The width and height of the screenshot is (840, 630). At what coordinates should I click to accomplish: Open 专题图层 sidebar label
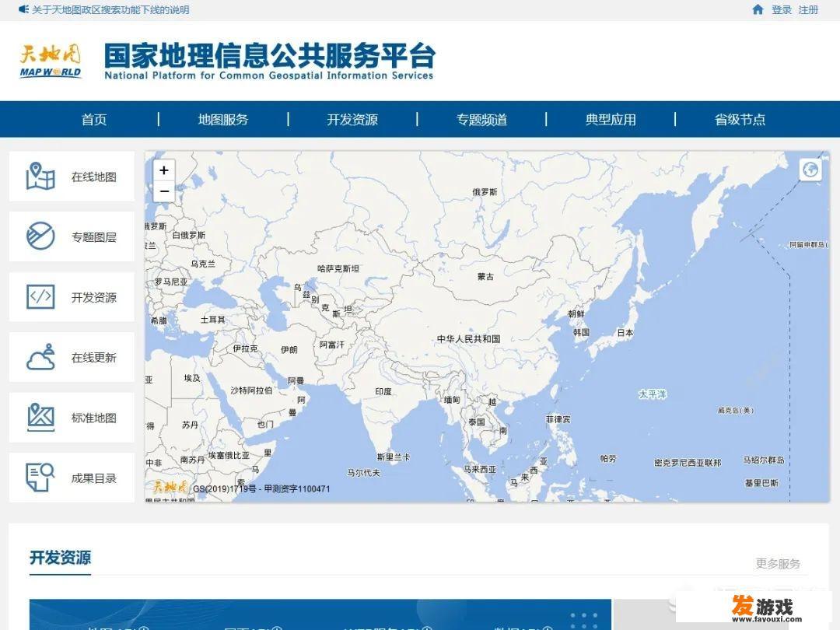pos(94,236)
